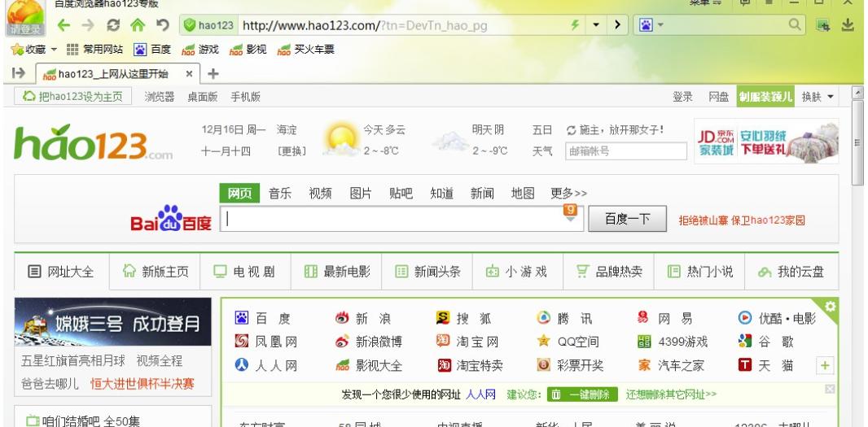Go back with the green back arrow

point(64,25)
